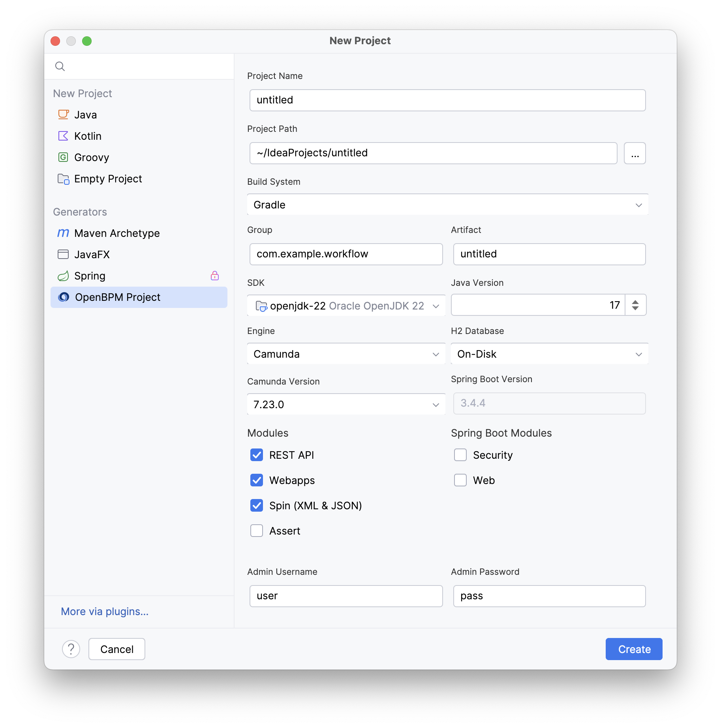Choose the Java project type row
Image resolution: width=721 pixels, height=728 pixels.
(139, 114)
